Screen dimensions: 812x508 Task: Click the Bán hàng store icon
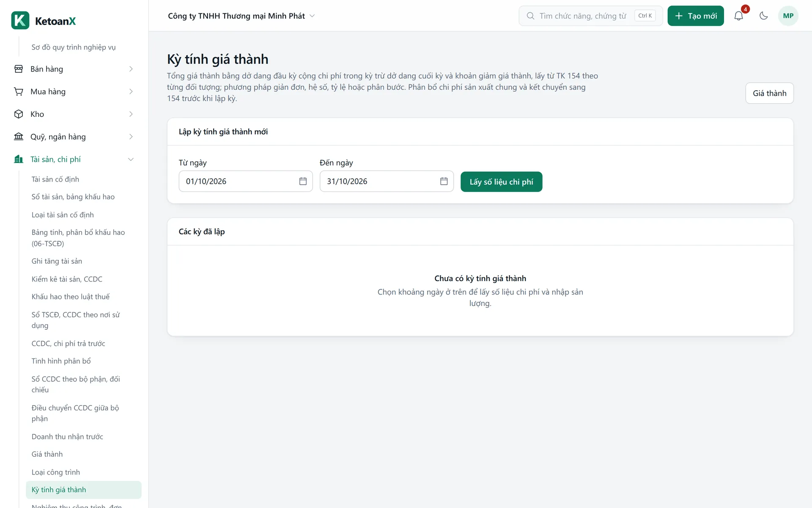point(19,69)
